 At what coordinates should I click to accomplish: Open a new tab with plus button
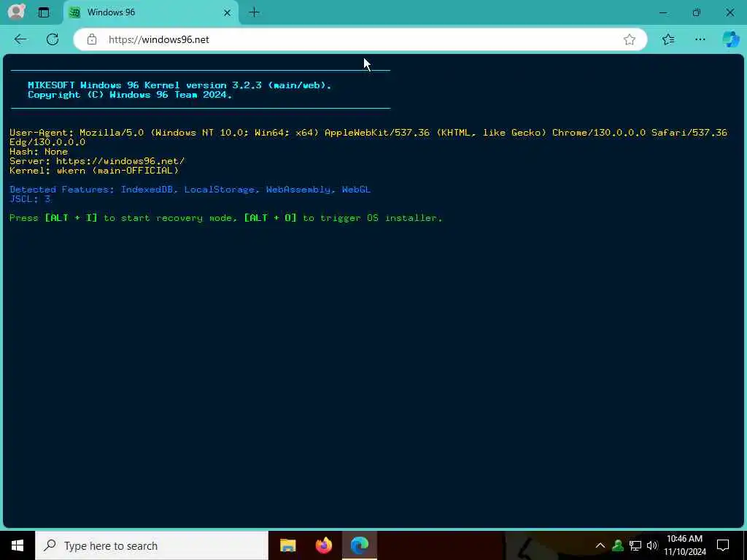pos(254,12)
